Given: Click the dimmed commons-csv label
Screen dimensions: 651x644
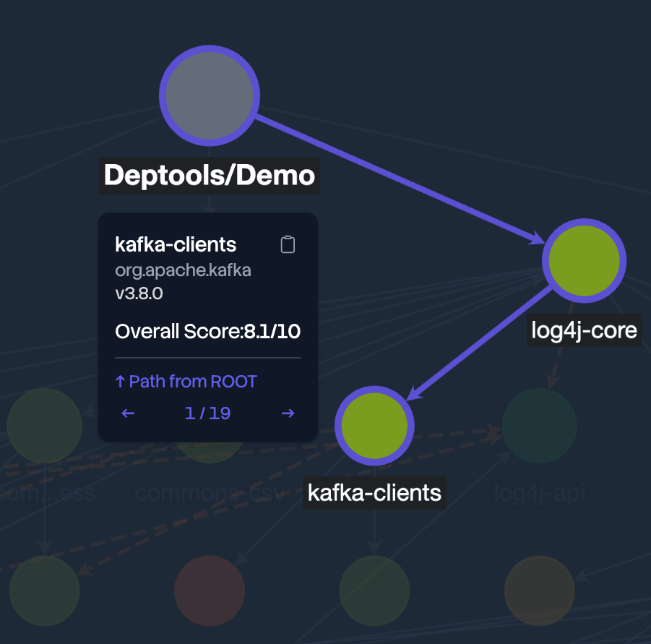Looking at the screenshot, I should (209, 493).
